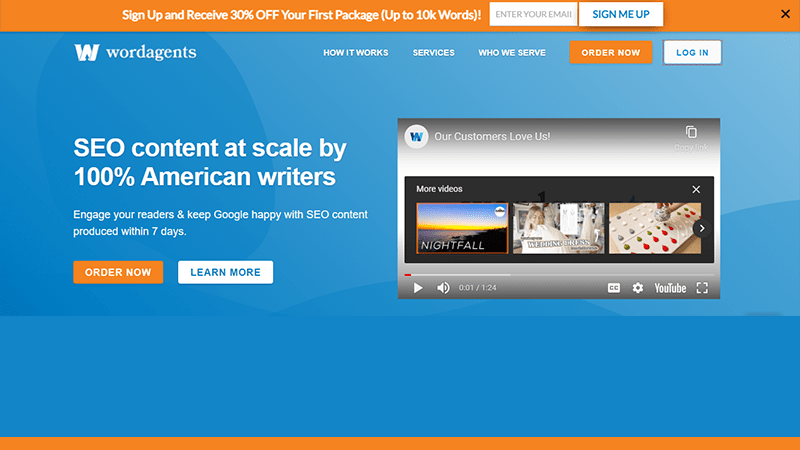Click ORDER NOW in the navigation bar

point(611,53)
